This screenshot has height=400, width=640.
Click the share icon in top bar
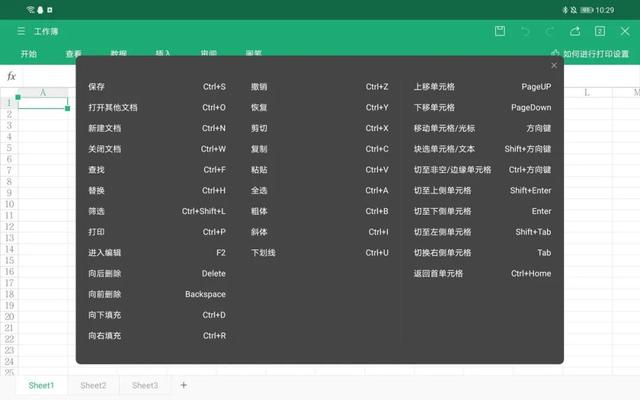[575, 31]
